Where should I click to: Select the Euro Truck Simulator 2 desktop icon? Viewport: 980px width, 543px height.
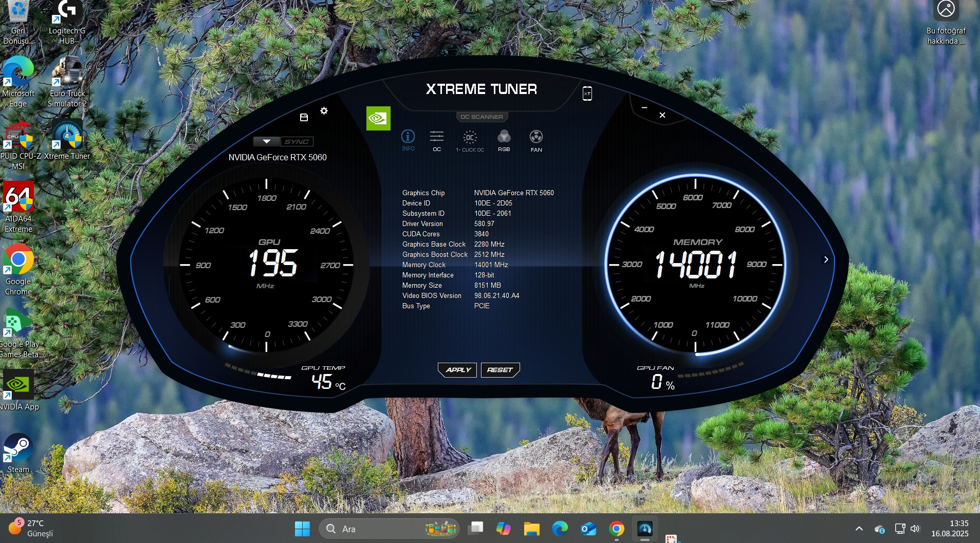tap(67, 82)
